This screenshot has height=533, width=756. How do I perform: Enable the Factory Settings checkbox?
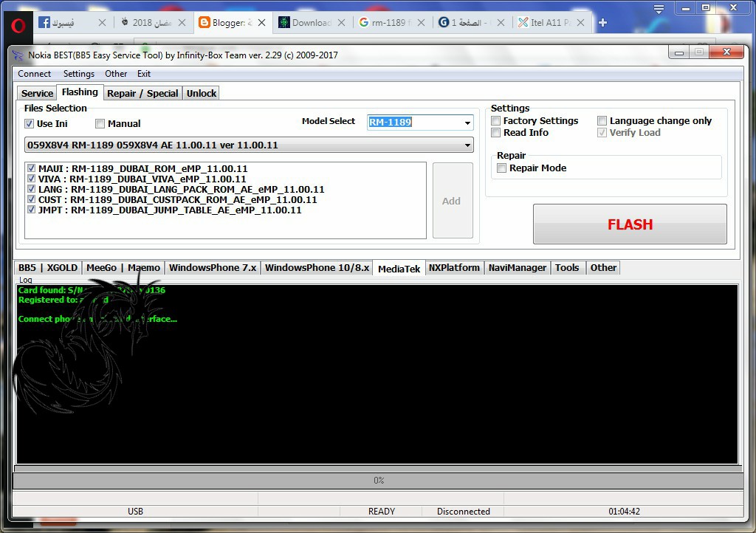(496, 121)
